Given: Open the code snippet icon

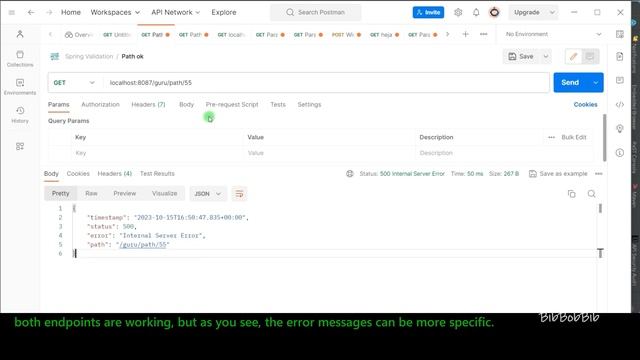Looking at the screenshot, I should tap(620, 104).
